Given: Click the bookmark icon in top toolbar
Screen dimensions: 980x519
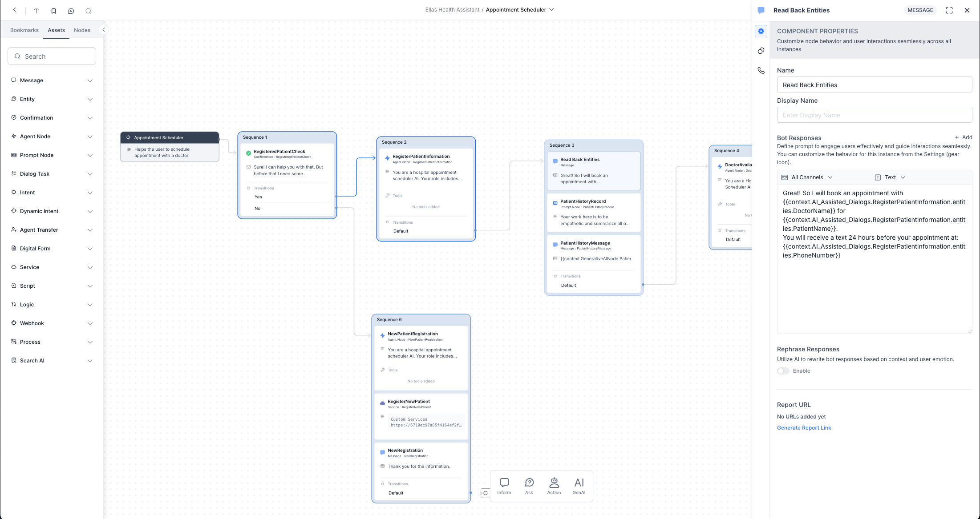Looking at the screenshot, I should pos(53,11).
